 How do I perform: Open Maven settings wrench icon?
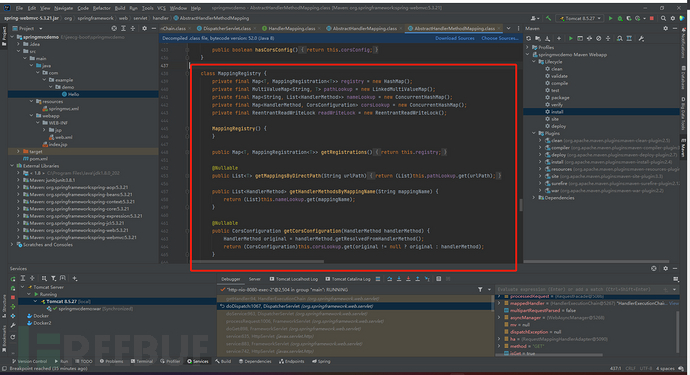click(641, 39)
